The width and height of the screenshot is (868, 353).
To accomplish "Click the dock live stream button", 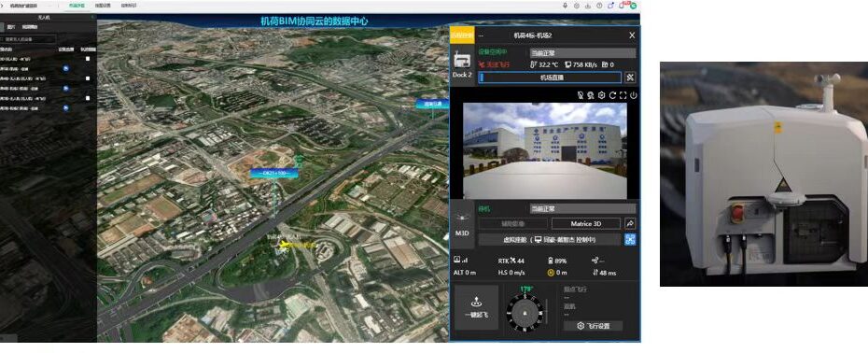I will click(551, 78).
